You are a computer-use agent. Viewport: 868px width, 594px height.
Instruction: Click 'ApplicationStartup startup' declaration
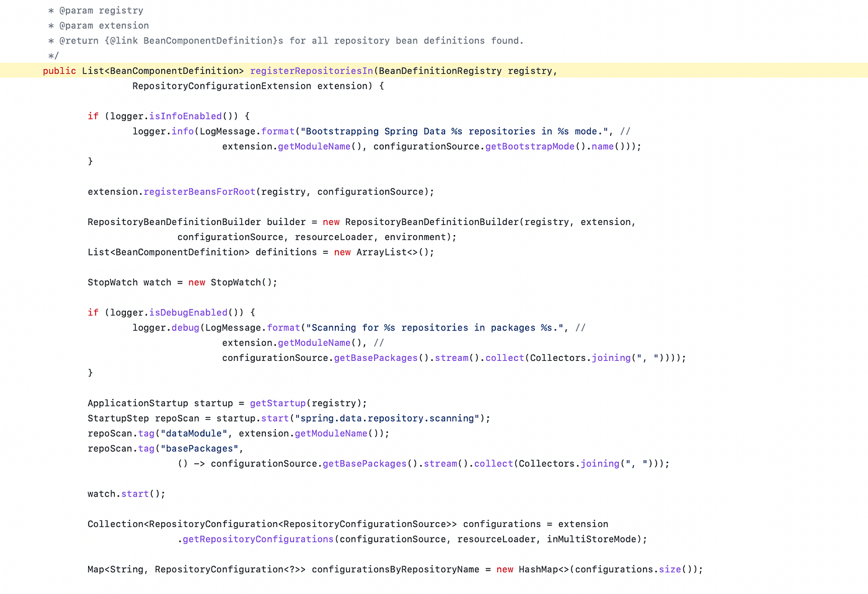coord(161,404)
